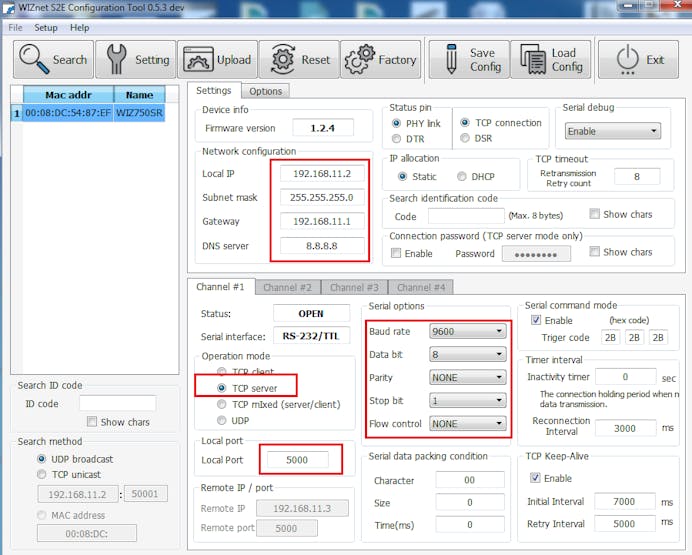Viewport: 692px width, 555px height.
Task: Select TCP mixed (server/client) mode
Action: tap(222, 405)
